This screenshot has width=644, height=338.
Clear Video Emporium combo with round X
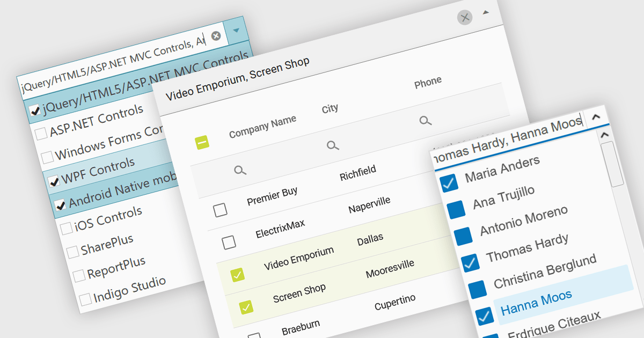click(465, 17)
